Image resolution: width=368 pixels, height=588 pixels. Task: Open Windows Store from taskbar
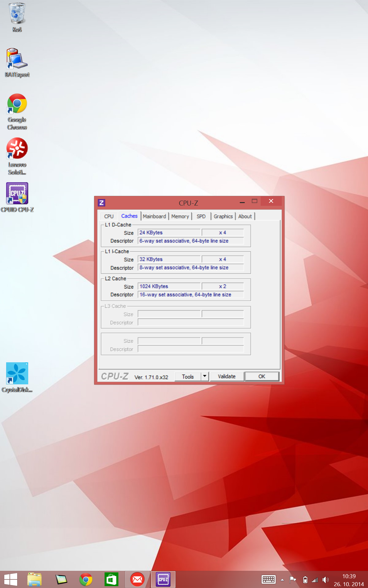tap(111, 579)
